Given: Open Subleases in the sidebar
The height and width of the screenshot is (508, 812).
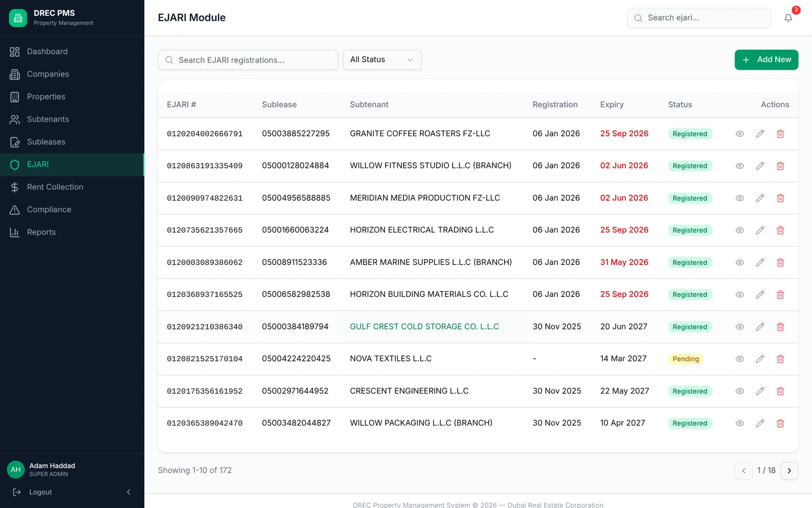Looking at the screenshot, I should (72, 142).
